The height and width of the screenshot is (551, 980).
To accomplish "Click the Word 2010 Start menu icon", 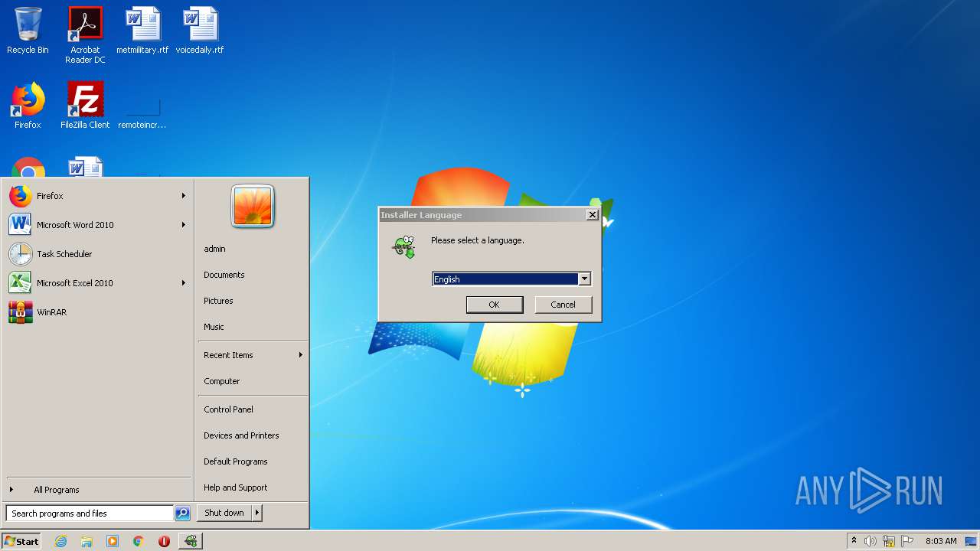I will pos(21,225).
